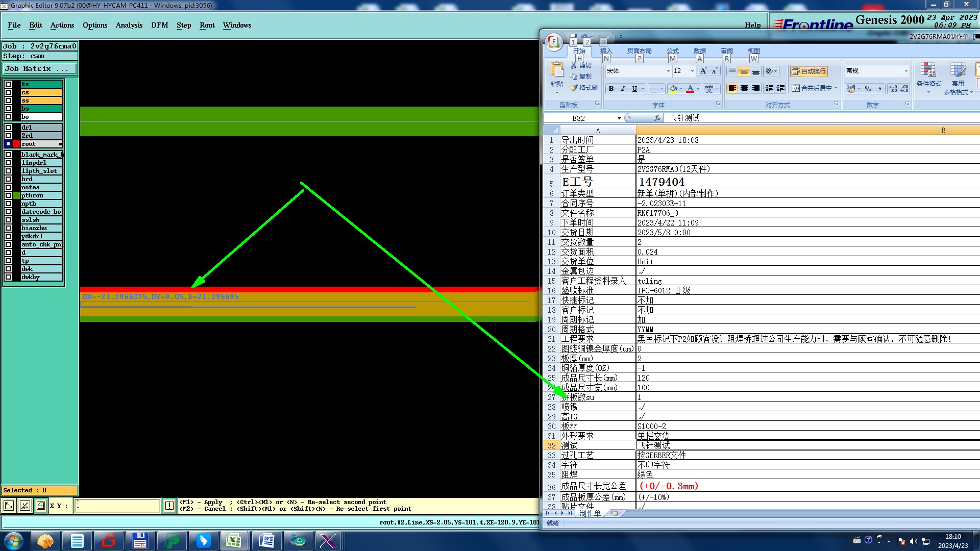
Task: Click the red font color swatch
Action: click(x=690, y=89)
